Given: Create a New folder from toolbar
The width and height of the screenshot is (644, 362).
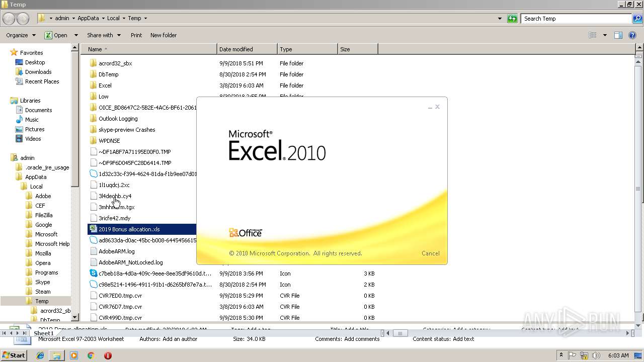Looking at the screenshot, I should (164, 35).
